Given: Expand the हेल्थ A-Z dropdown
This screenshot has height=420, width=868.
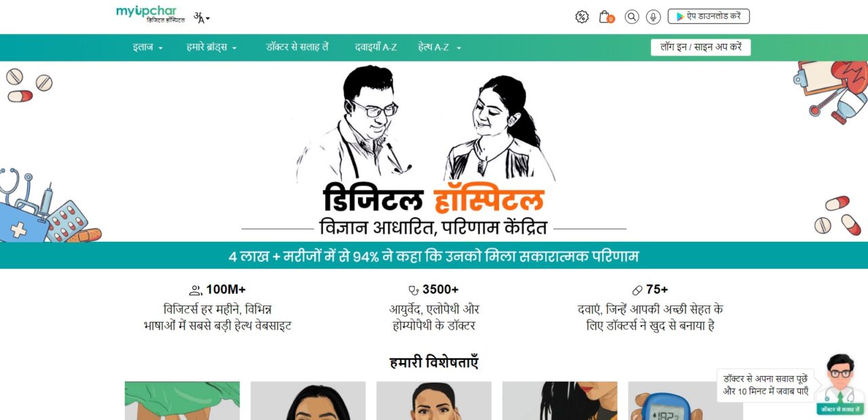Looking at the screenshot, I should [439, 47].
